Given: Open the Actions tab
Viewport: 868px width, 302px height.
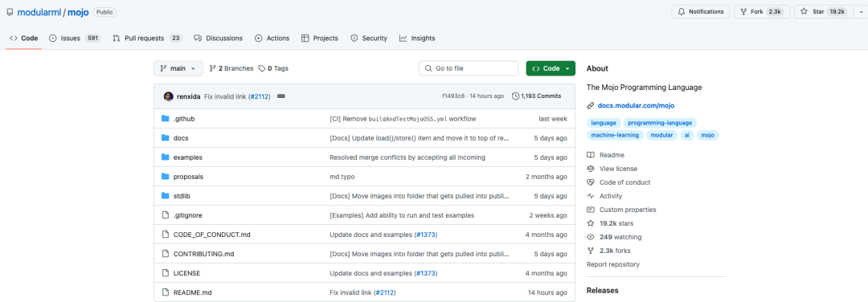Looking at the screenshot, I should click(x=272, y=39).
